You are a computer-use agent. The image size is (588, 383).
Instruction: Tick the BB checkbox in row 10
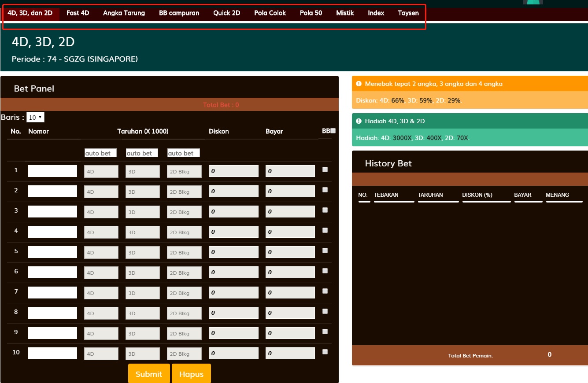click(325, 352)
